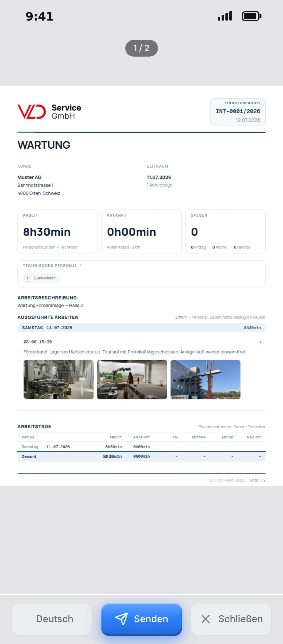Viewport: 283px width, 644px height.
Task: Tap the NÄCHTE column header
Action: click(x=254, y=437)
